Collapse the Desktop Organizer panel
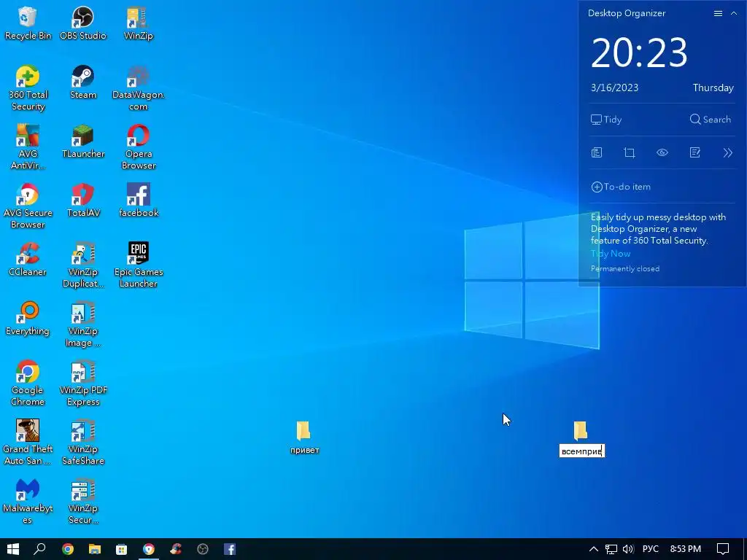 734,13
